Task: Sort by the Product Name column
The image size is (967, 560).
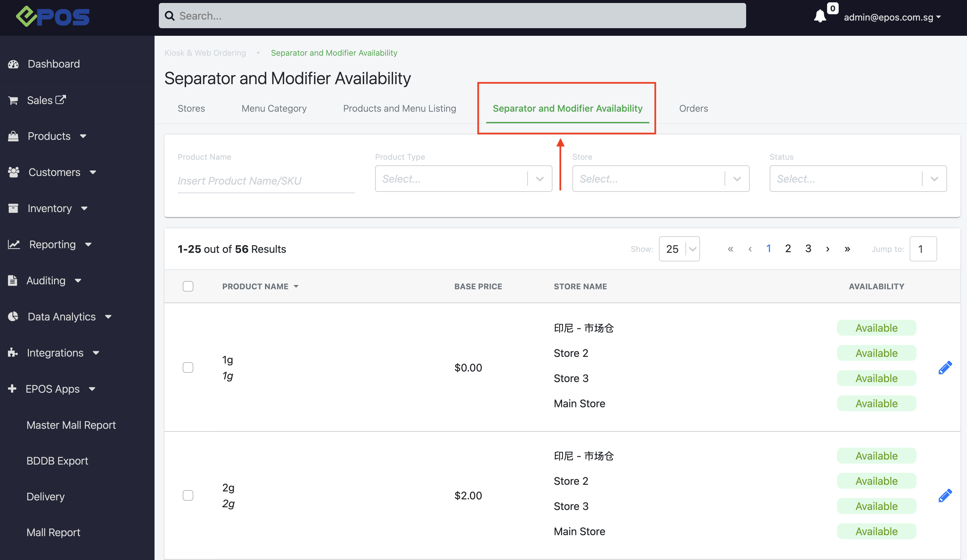Action: (260, 287)
